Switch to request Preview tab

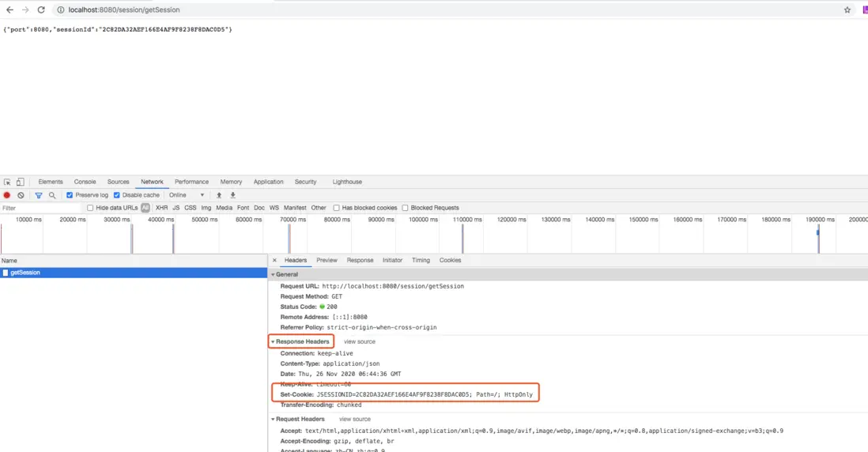coord(326,260)
